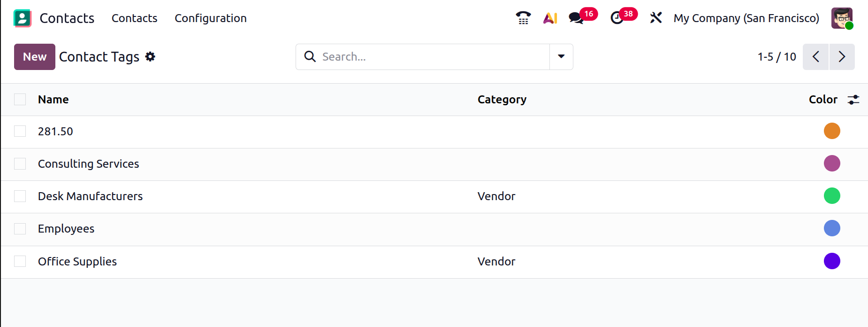The image size is (868, 327).
Task: Open the column settings adjust icon
Action: (853, 100)
